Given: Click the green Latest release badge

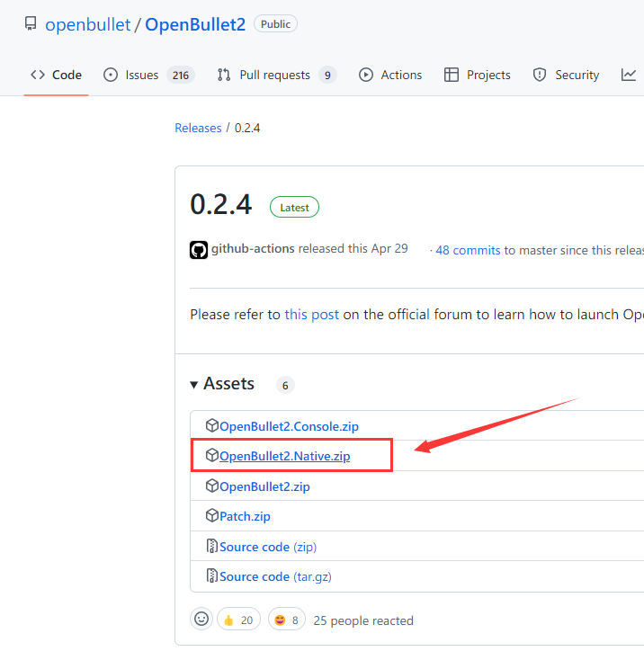Looking at the screenshot, I should pyautogui.click(x=294, y=207).
